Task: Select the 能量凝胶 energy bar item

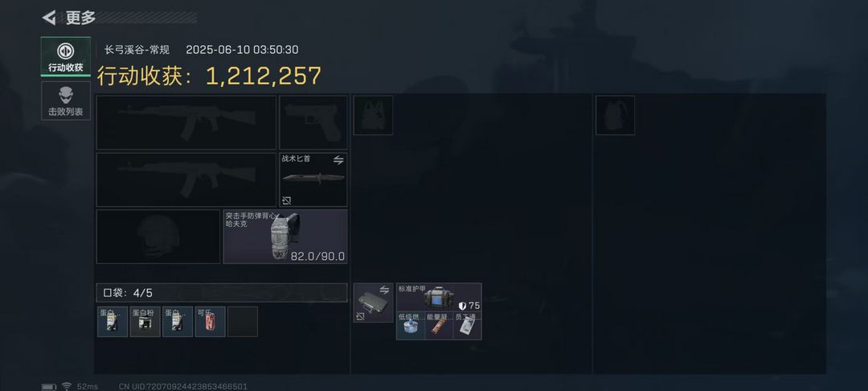Action: pyautogui.click(x=439, y=326)
